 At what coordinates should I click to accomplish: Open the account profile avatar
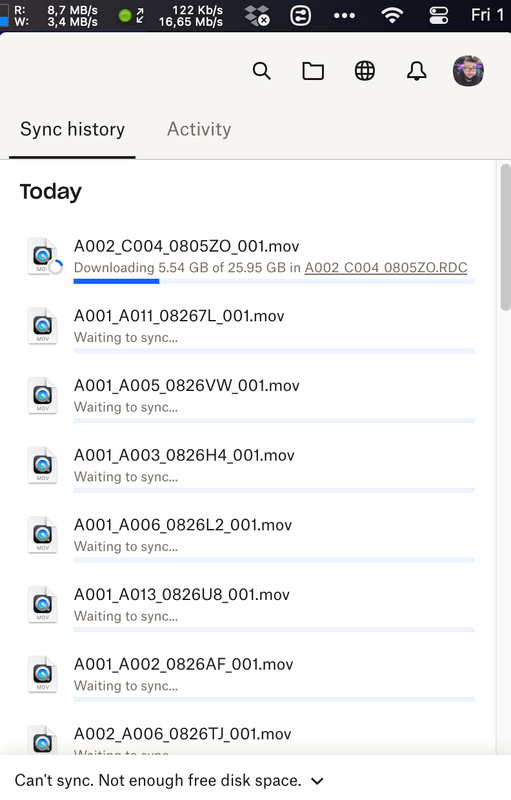pyautogui.click(x=468, y=71)
